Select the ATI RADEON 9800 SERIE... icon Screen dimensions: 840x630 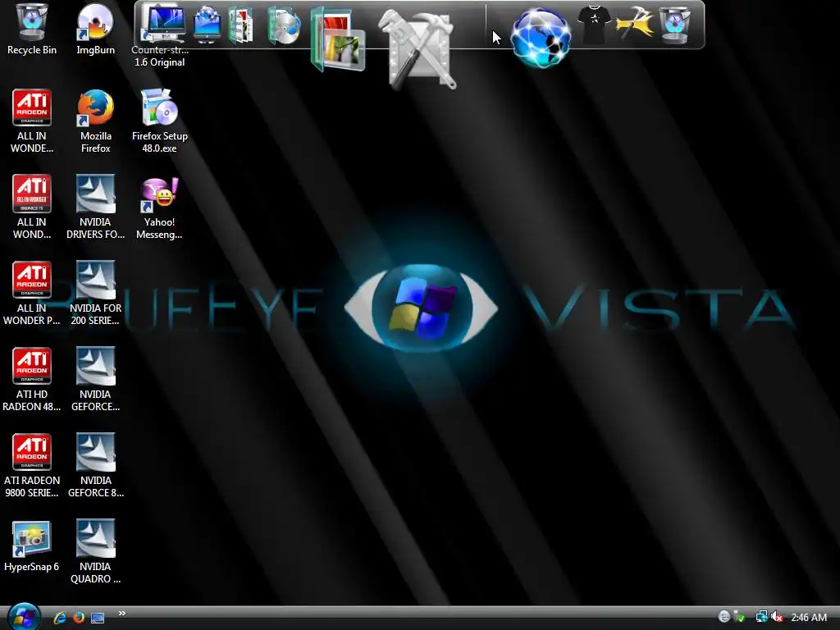32,466
